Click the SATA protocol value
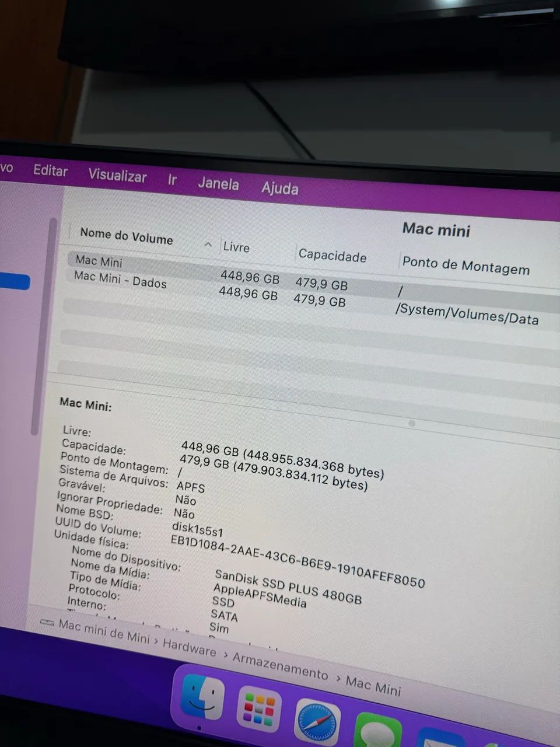Image resolution: width=560 pixels, height=747 pixels. [x=224, y=616]
